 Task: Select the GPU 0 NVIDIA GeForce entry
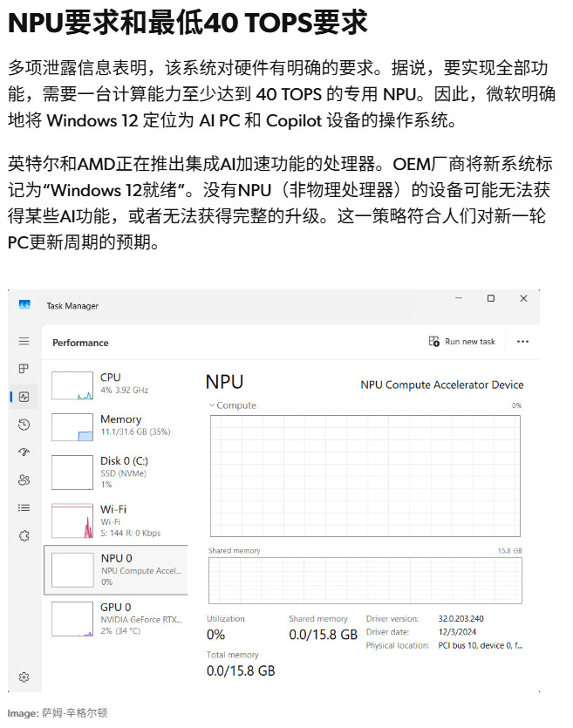coord(116,619)
